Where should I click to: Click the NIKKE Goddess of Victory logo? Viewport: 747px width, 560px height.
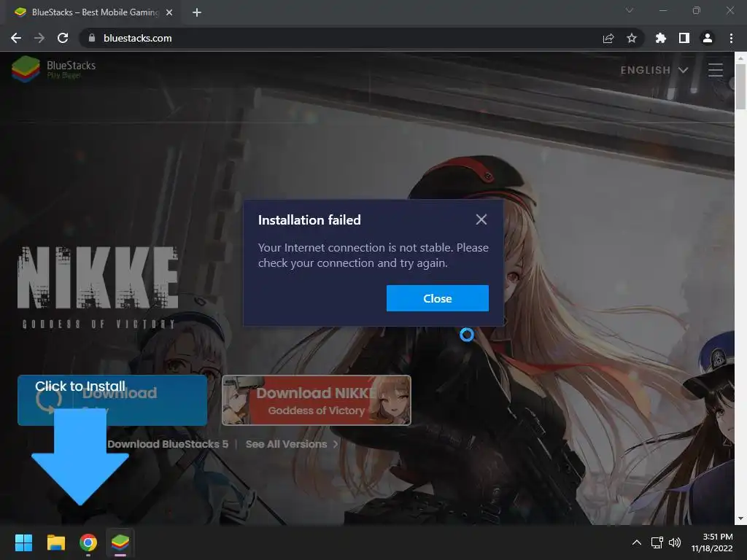pyautogui.click(x=98, y=287)
